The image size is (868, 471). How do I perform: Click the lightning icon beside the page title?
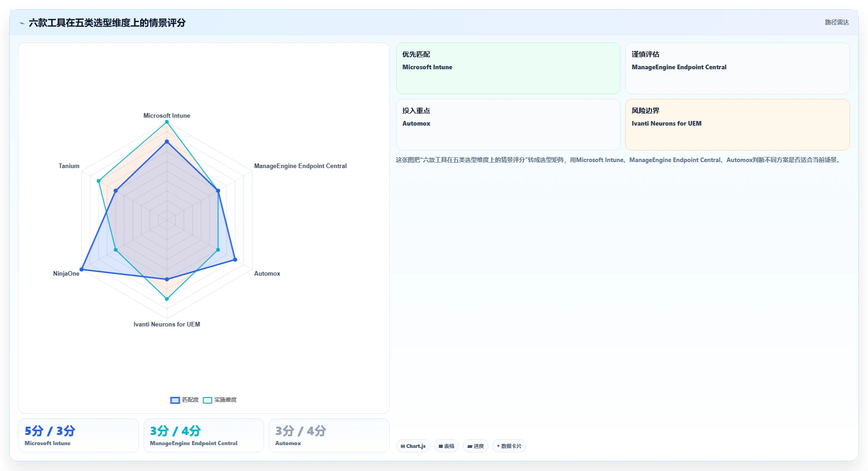click(x=22, y=23)
